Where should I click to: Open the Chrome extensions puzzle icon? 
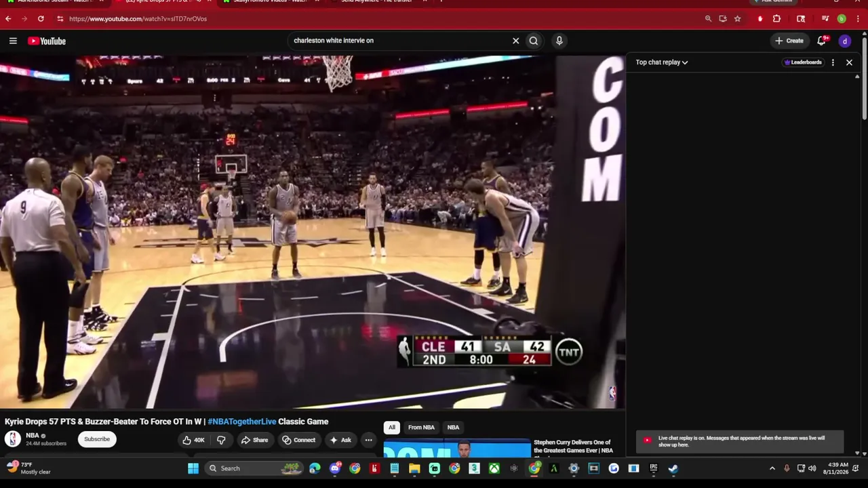pos(777,19)
